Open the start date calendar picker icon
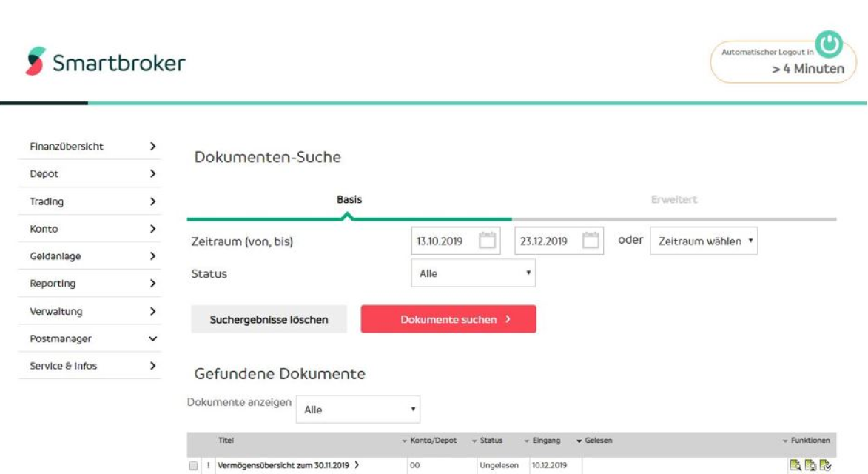The image size is (868, 474). pos(487,240)
